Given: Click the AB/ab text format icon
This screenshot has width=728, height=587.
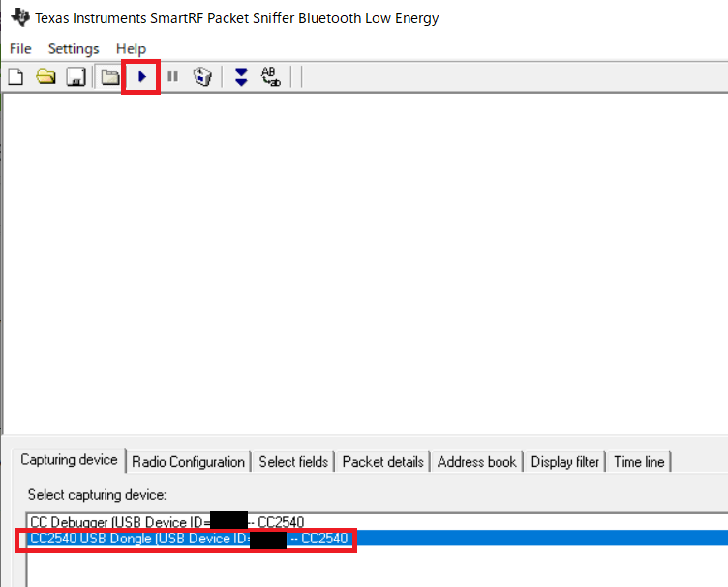Looking at the screenshot, I should (x=271, y=77).
